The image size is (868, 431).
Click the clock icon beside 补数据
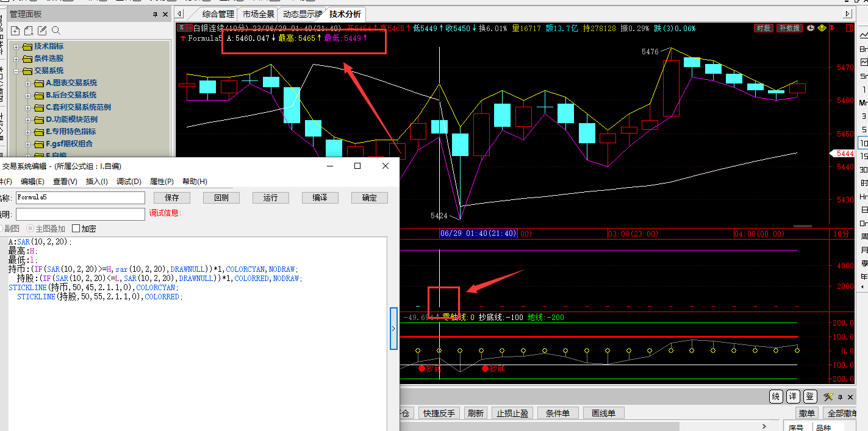pyautogui.click(x=811, y=28)
